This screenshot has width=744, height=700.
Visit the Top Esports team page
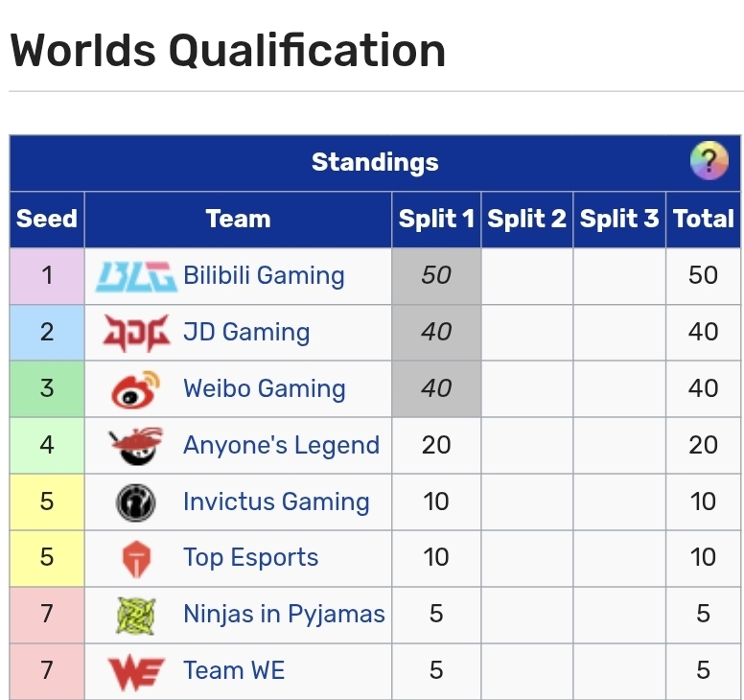pos(250,558)
